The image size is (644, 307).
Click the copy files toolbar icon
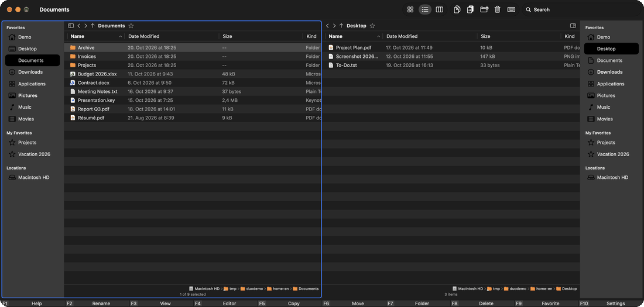[x=457, y=9]
